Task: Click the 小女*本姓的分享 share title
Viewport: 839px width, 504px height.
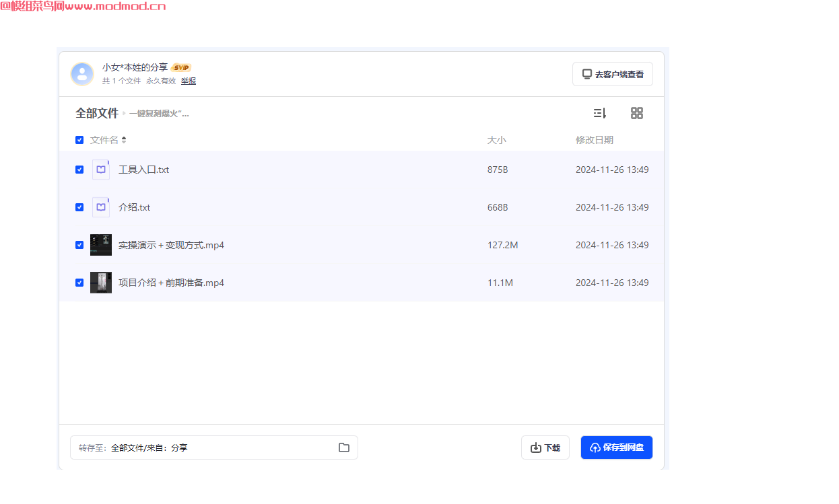Action: (x=135, y=67)
